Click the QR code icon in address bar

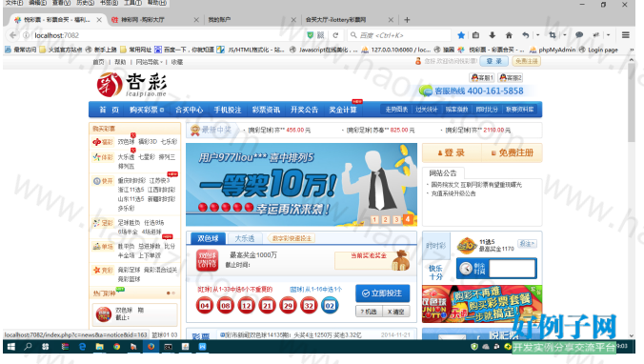[321, 35]
